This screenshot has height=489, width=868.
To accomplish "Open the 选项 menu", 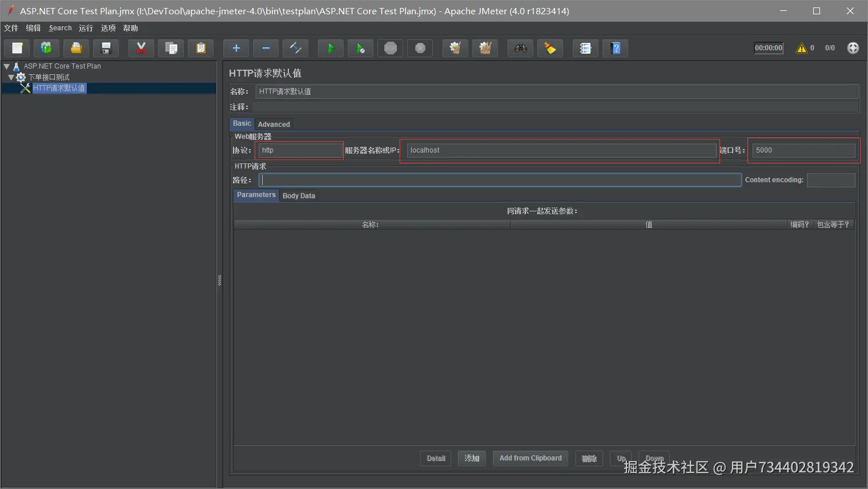I will click(x=108, y=28).
